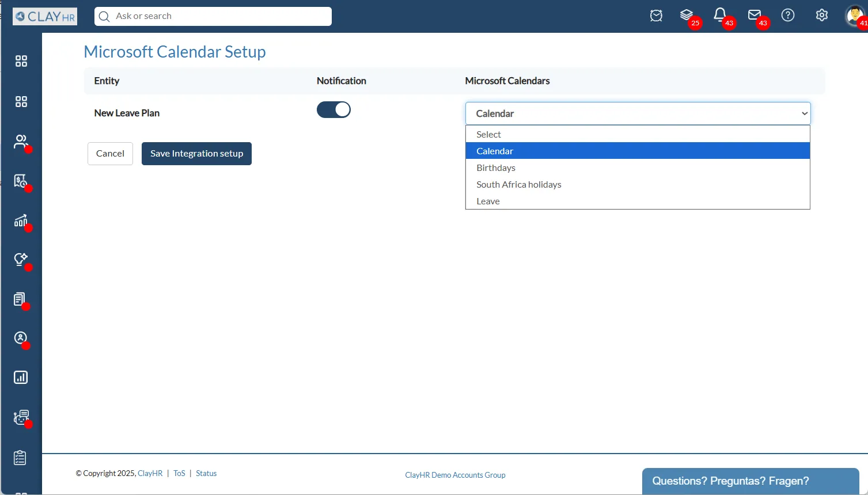Viewport: 868px width, 495px height.
Task: Choose Birthdays from the calendar list
Action: 638,167
